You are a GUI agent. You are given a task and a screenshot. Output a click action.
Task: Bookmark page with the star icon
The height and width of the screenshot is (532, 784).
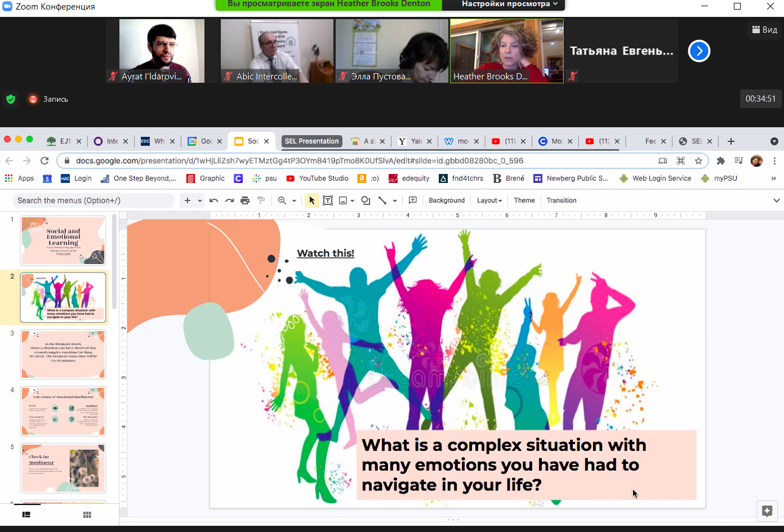(698, 161)
